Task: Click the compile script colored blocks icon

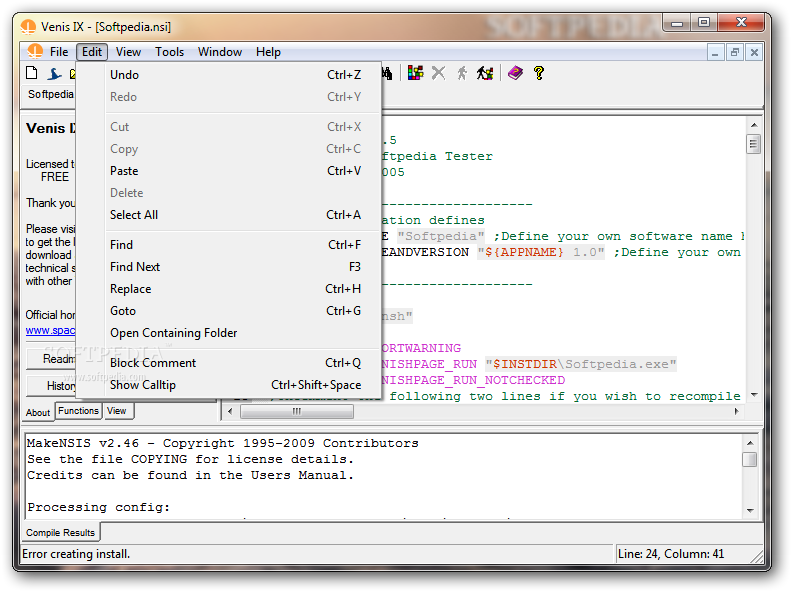Action: pos(415,73)
